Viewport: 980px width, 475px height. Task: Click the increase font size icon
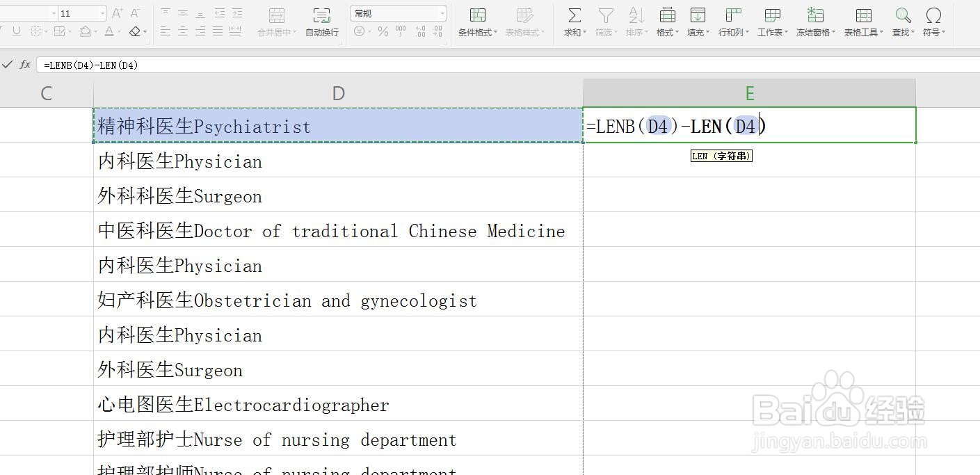point(117,11)
